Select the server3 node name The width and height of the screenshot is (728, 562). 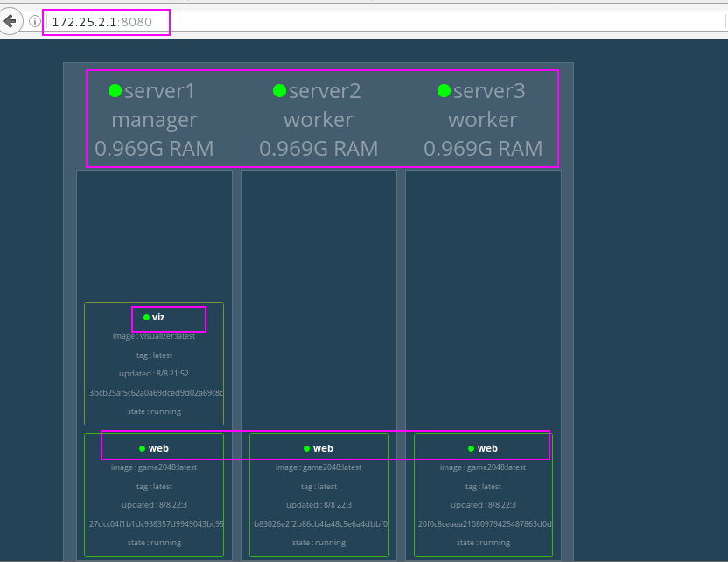pos(489,90)
